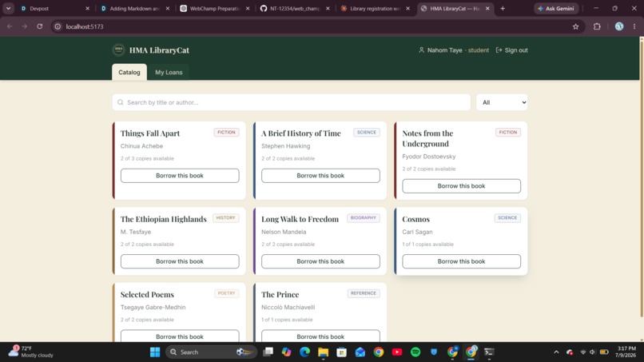Switch to the Adding Markdown browser tab
This screenshot has height=362, width=644.
(135, 8)
